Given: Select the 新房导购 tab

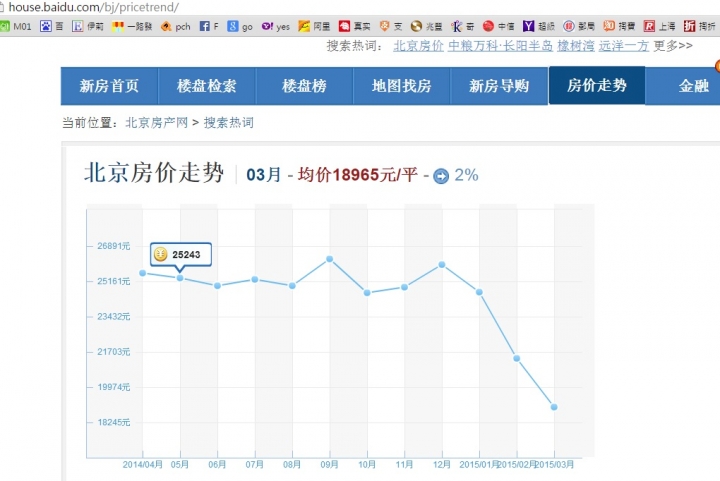Looking at the screenshot, I should click(x=499, y=86).
